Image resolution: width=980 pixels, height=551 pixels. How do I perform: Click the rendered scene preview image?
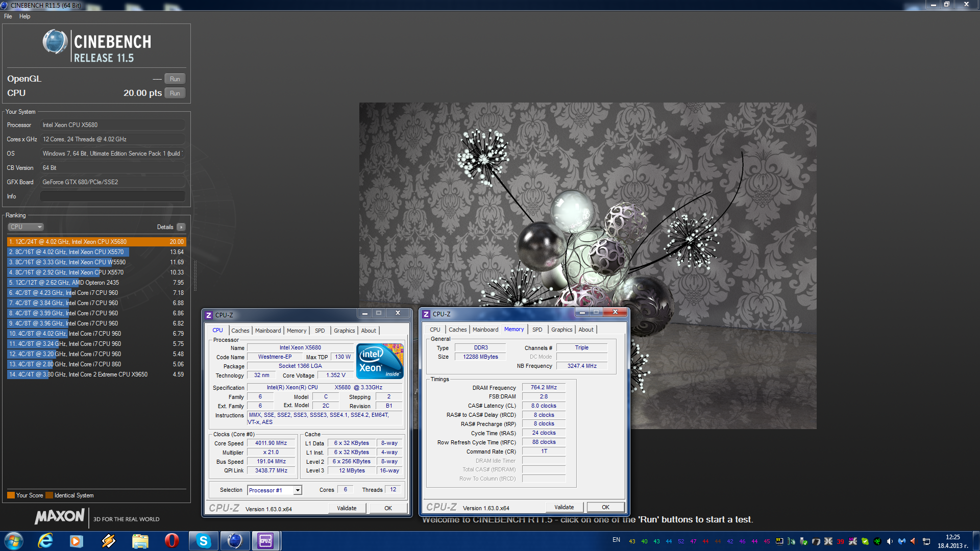tap(587, 265)
